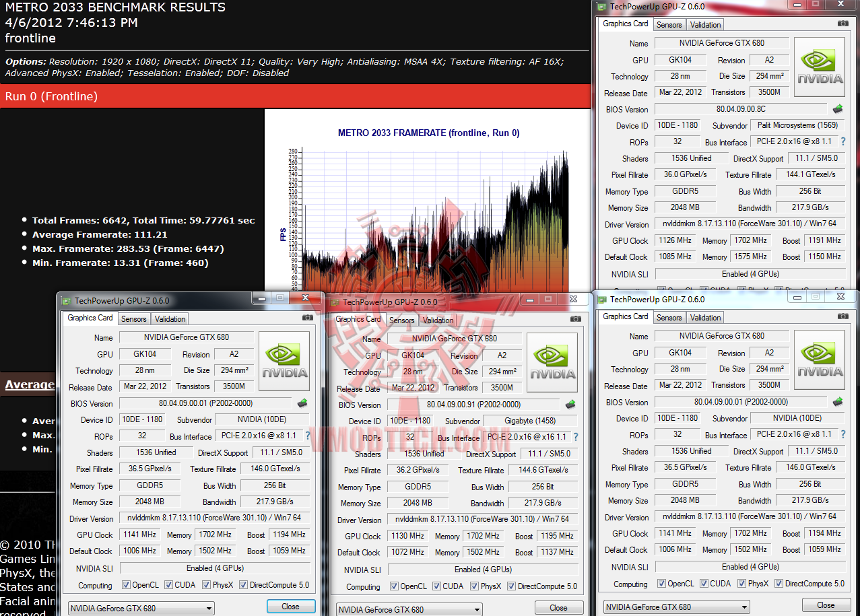Click BIOS save chip icon in left NVIDIA-subvendor window

pos(302,403)
